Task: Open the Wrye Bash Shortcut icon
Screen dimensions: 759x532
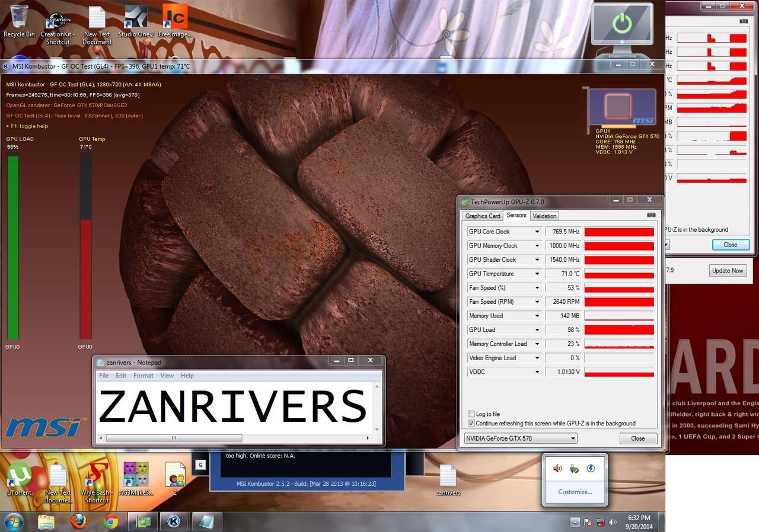Action: pos(97,483)
